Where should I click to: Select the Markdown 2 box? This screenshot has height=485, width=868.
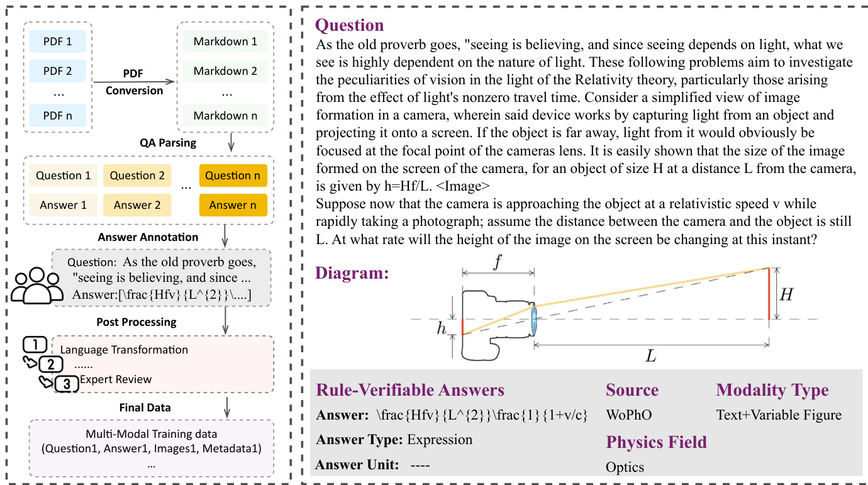click(x=225, y=71)
